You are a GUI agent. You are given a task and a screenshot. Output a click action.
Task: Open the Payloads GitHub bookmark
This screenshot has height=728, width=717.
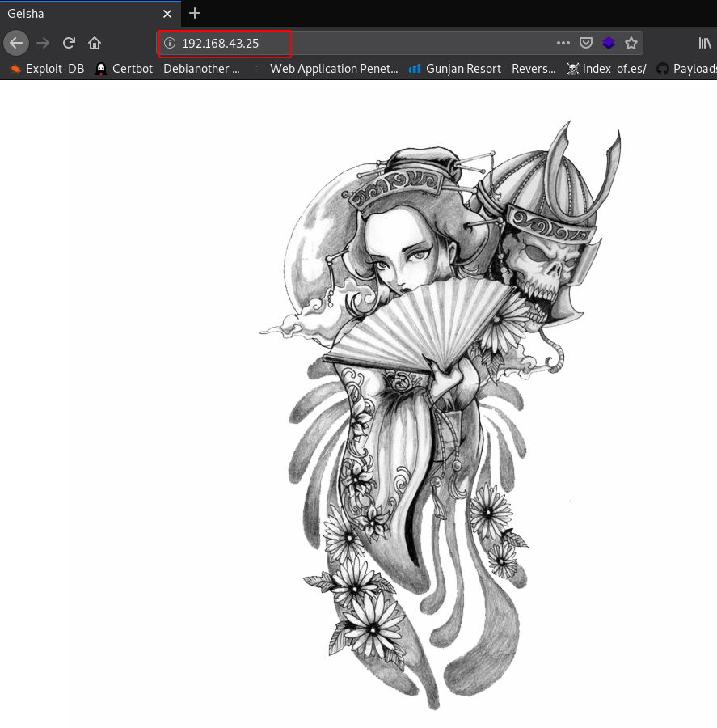687,69
